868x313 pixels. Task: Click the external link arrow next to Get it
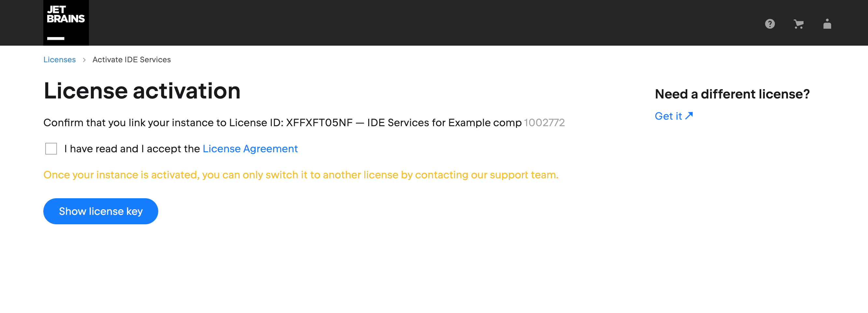pyautogui.click(x=689, y=115)
